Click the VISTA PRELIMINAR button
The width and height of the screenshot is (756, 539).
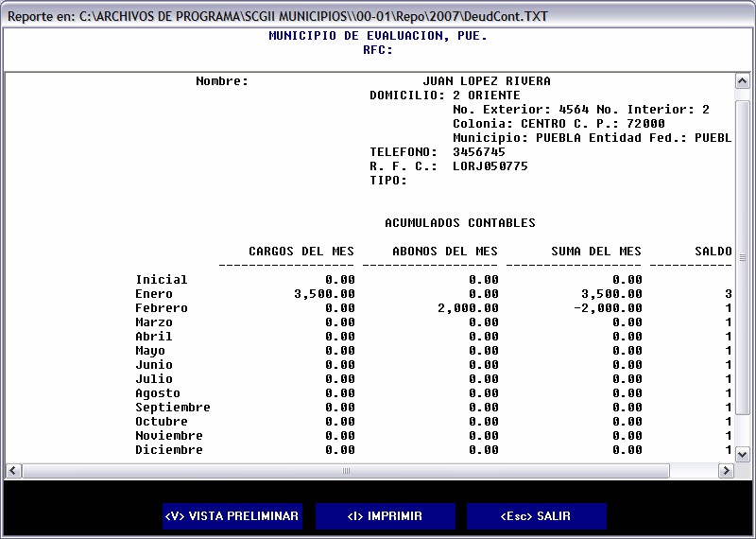pos(232,516)
